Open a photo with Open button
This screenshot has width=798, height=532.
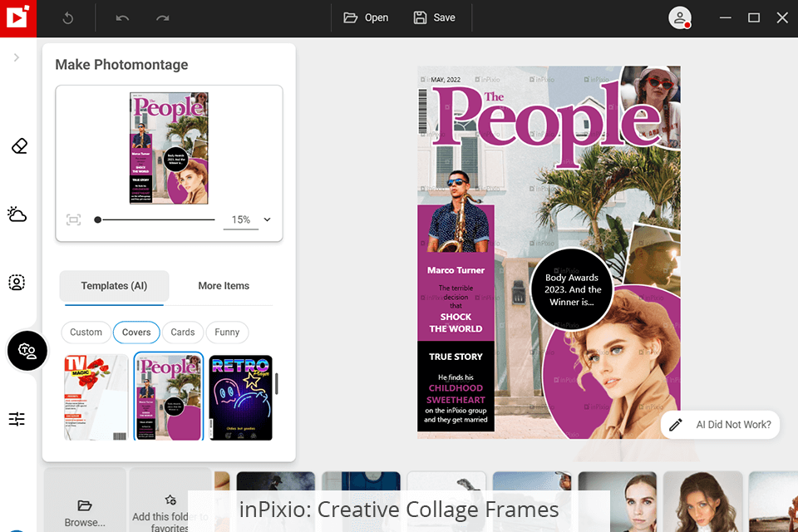(366, 17)
